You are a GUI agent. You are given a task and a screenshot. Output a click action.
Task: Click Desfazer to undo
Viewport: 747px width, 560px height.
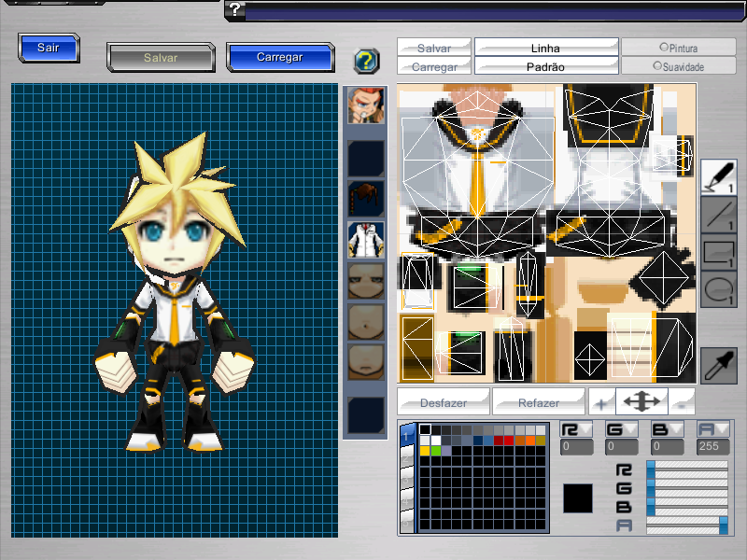pos(444,402)
